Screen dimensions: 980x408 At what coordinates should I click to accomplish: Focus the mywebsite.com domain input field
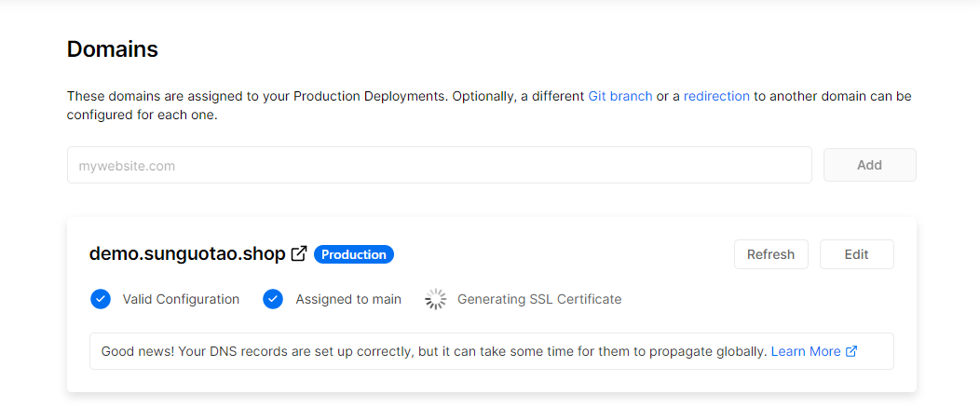[439, 166]
